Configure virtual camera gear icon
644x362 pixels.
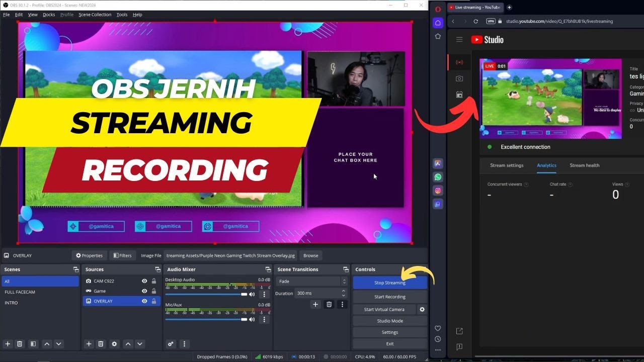(x=422, y=309)
